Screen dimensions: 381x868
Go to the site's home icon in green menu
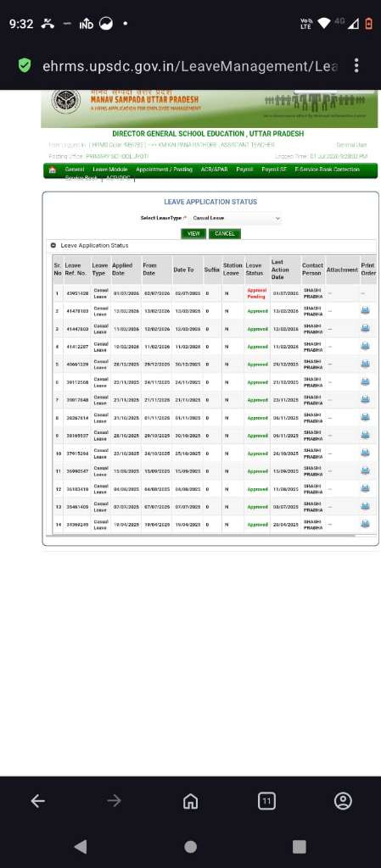click(53, 170)
